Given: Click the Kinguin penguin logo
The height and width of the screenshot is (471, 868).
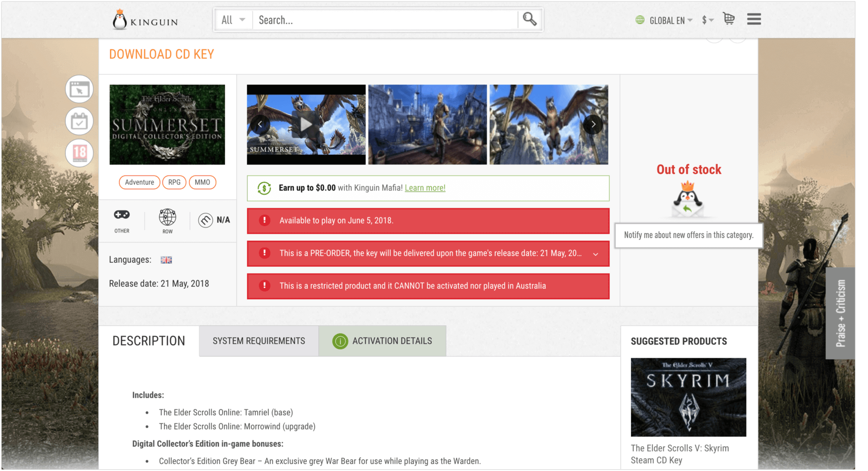Looking at the screenshot, I should [x=145, y=20].
